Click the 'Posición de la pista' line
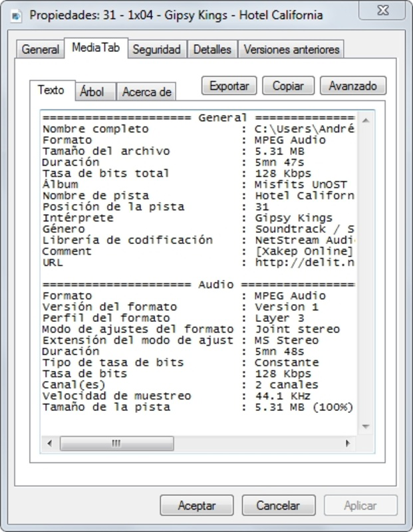 [x=156, y=207]
